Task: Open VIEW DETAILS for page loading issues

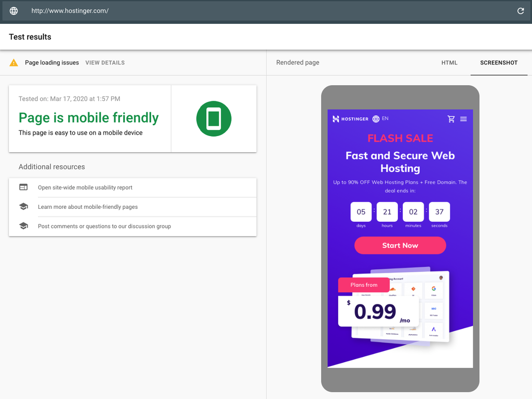Action: coord(105,63)
